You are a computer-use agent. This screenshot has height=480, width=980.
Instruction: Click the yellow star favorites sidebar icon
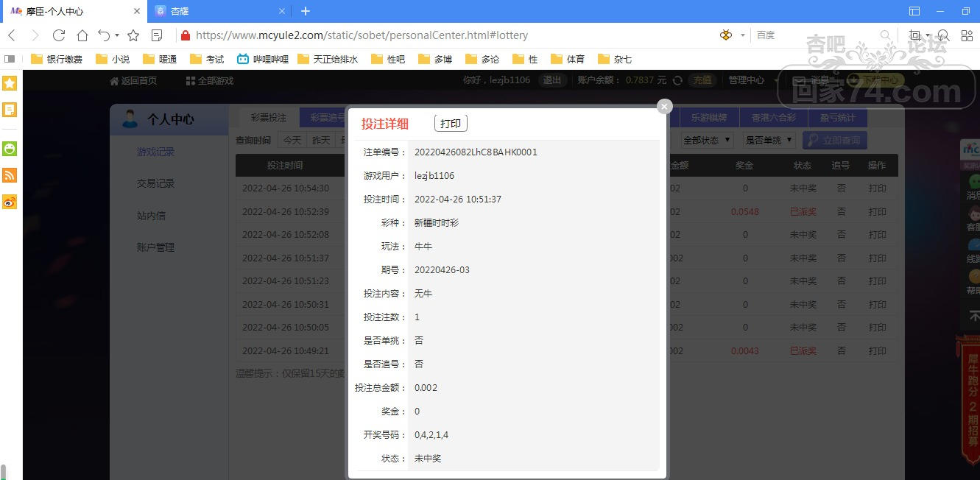(x=10, y=83)
